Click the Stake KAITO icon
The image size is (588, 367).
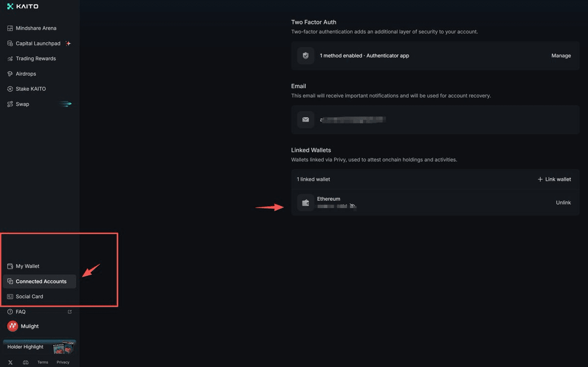[10, 89]
